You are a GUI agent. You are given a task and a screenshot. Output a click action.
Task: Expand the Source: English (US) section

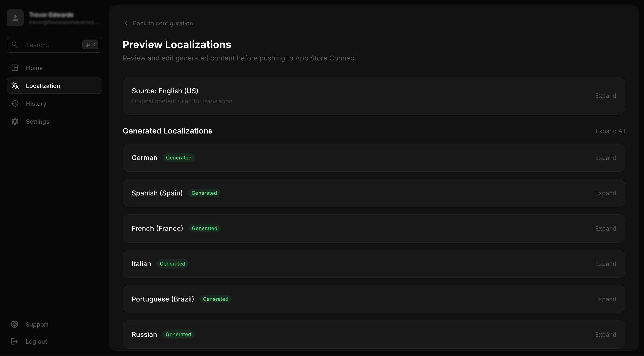[605, 96]
